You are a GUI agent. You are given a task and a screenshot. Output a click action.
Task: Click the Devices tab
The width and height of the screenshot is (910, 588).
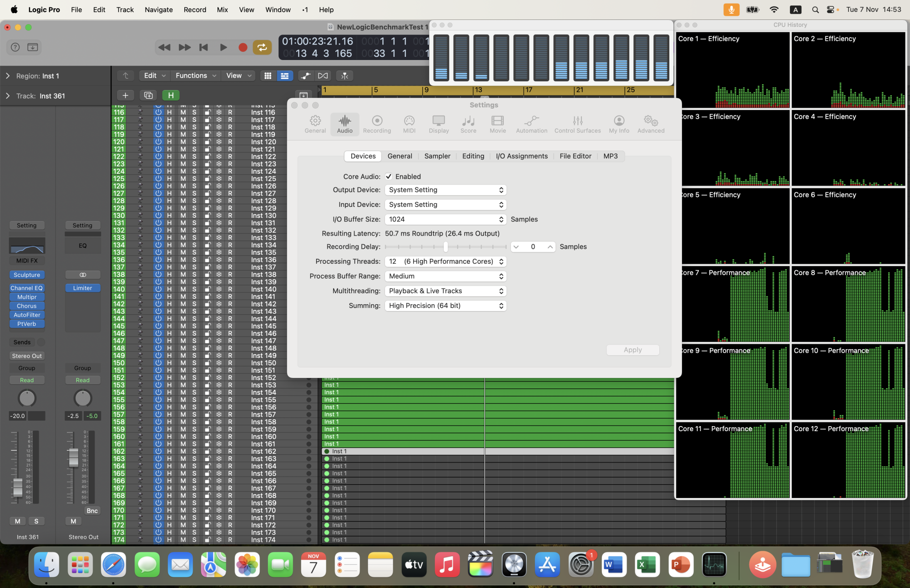(362, 156)
